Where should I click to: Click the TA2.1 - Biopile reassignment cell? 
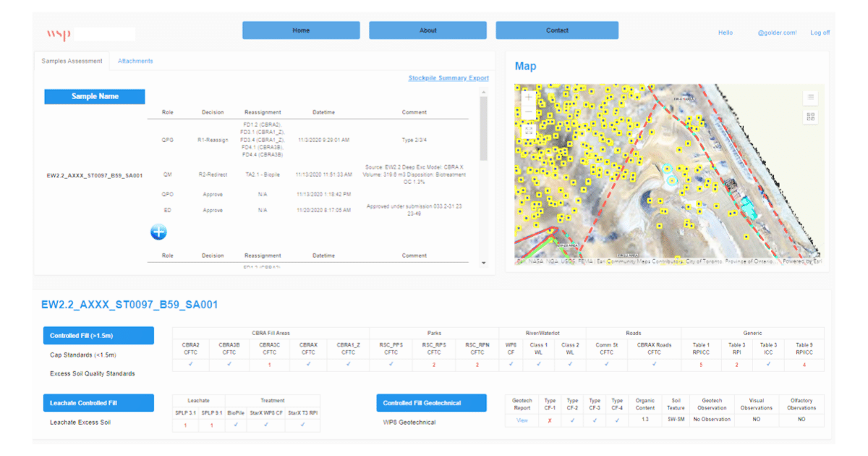coord(263,174)
